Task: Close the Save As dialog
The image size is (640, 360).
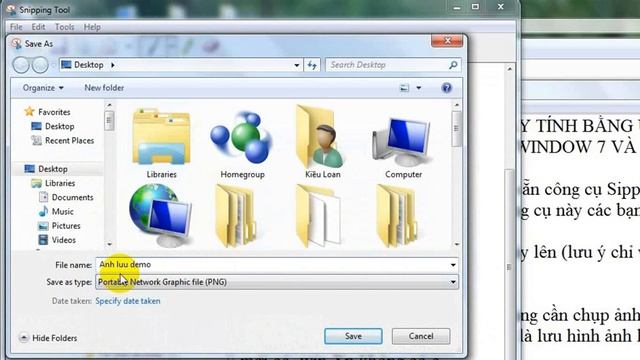Action: click(447, 40)
